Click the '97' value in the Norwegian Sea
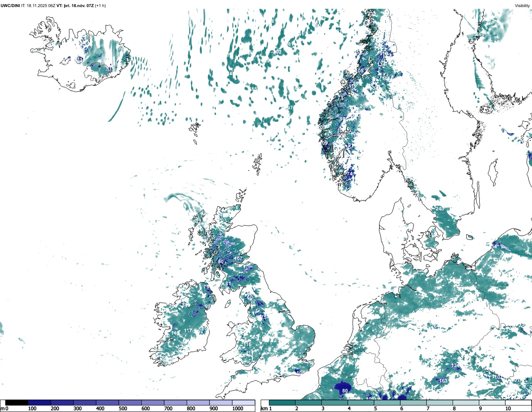Viewport: 532px width, 412px height. (291, 108)
